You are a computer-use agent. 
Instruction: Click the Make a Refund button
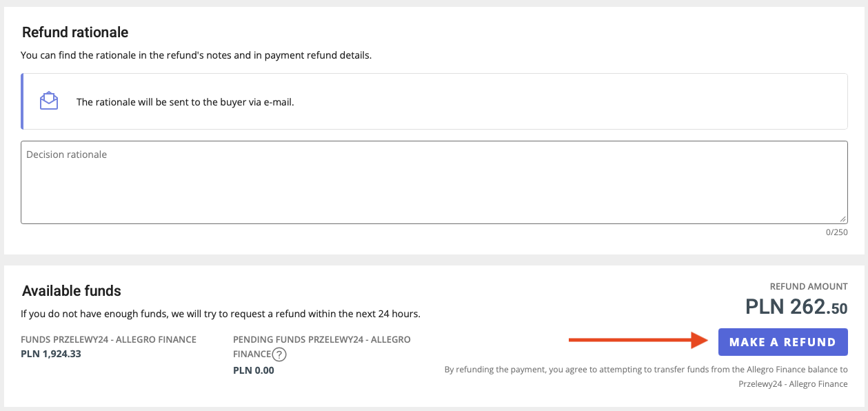click(783, 342)
